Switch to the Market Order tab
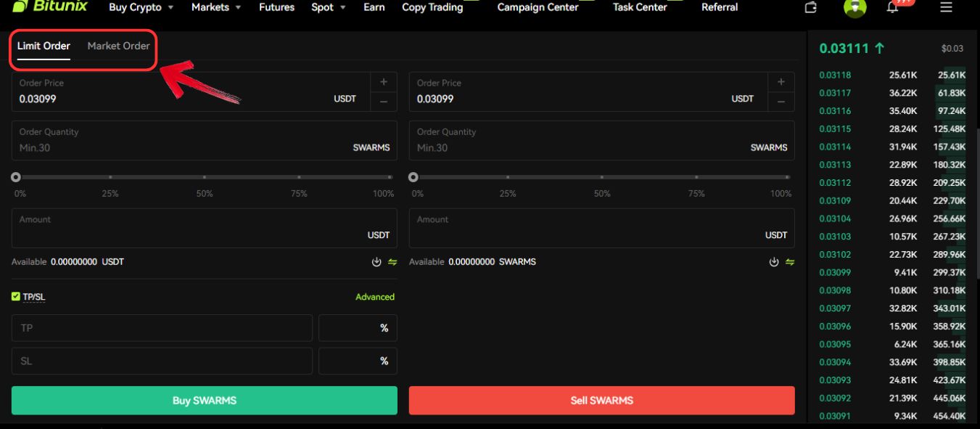This screenshot has width=980, height=429. 118,46
